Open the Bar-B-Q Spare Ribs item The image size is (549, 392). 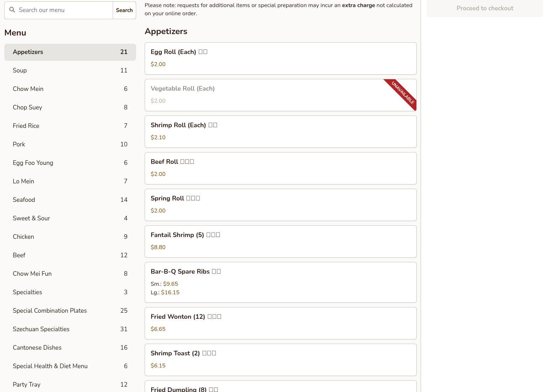(280, 282)
